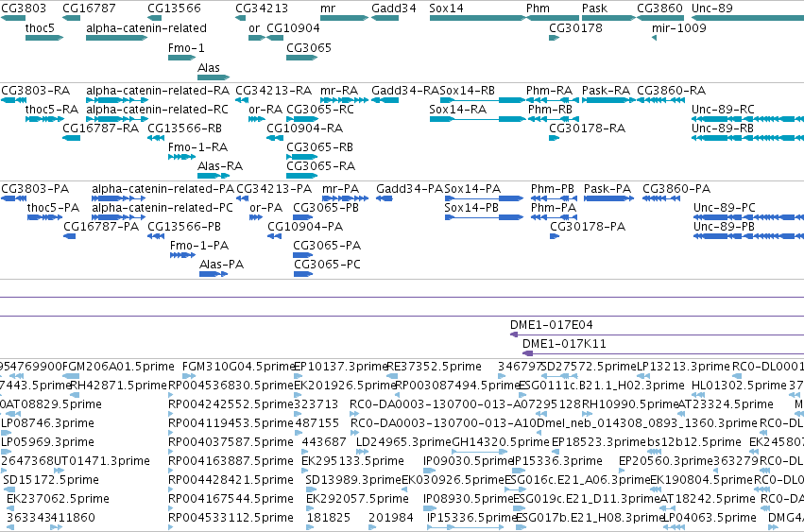Click the Alas-RA transcript label

click(x=220, y=166)
